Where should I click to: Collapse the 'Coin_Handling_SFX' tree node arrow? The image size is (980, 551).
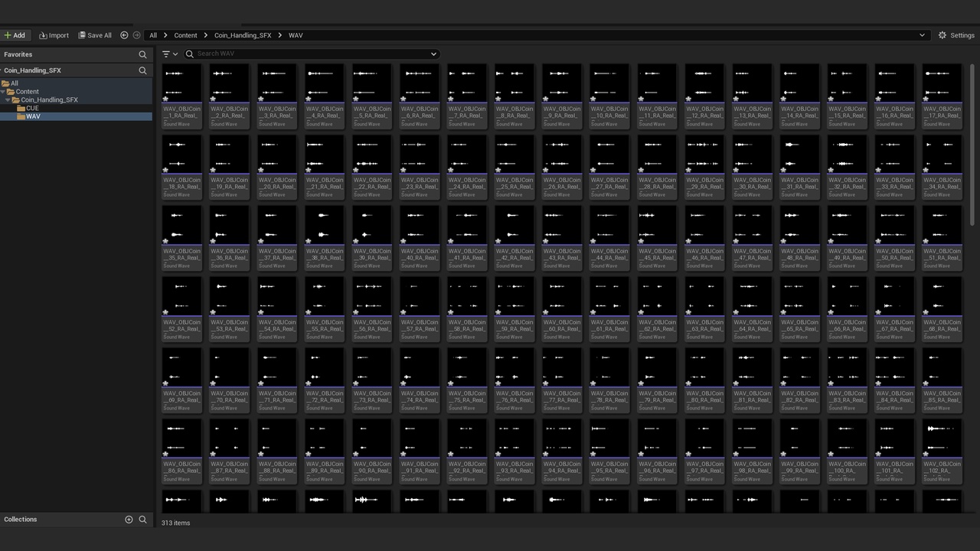(8, 100)
